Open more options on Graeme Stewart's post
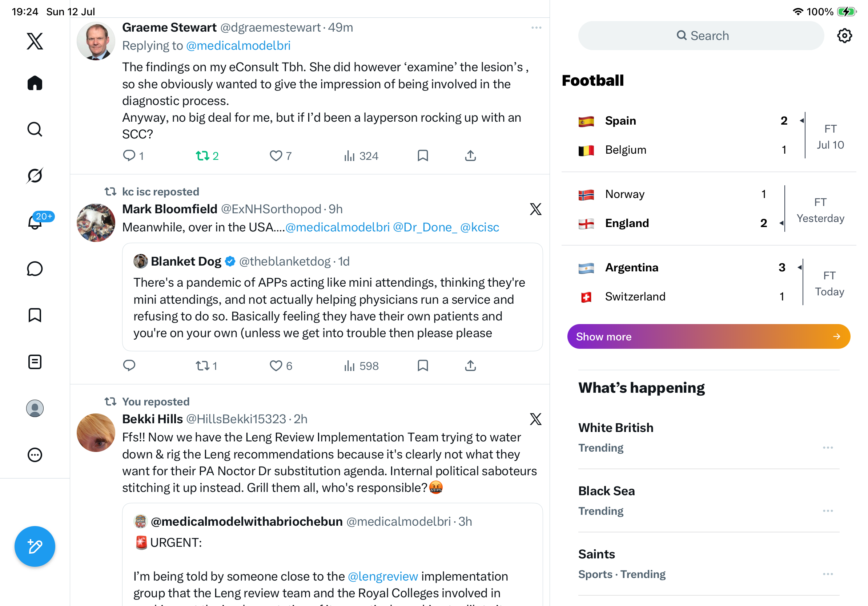 click(536, 28)
